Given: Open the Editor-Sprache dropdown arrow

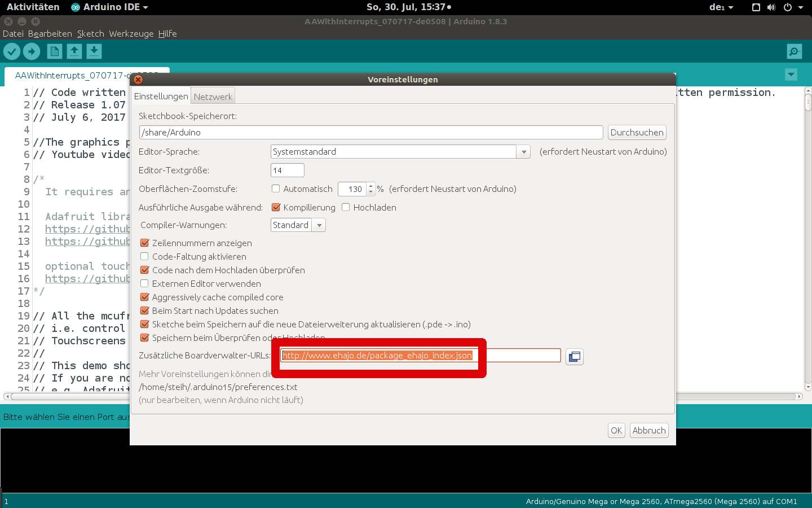Looking at the screenshot, I should [x=524, y=152].
